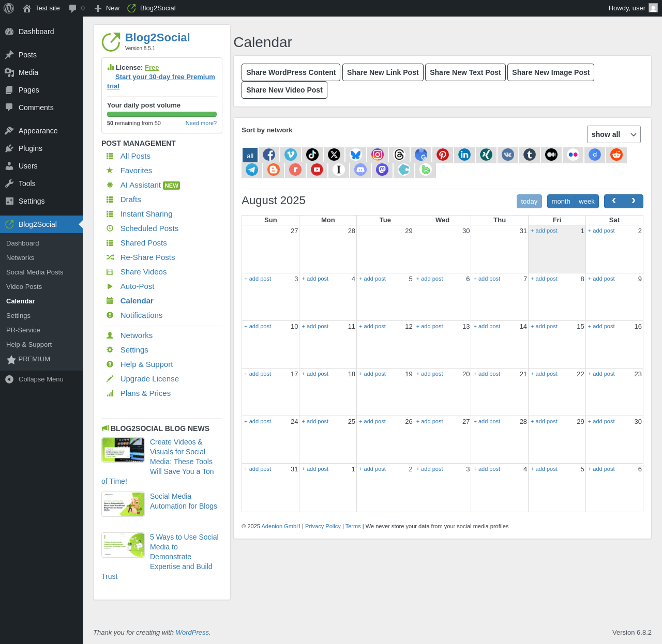
Task: Add post on August 15
Action: pos(544,327)
